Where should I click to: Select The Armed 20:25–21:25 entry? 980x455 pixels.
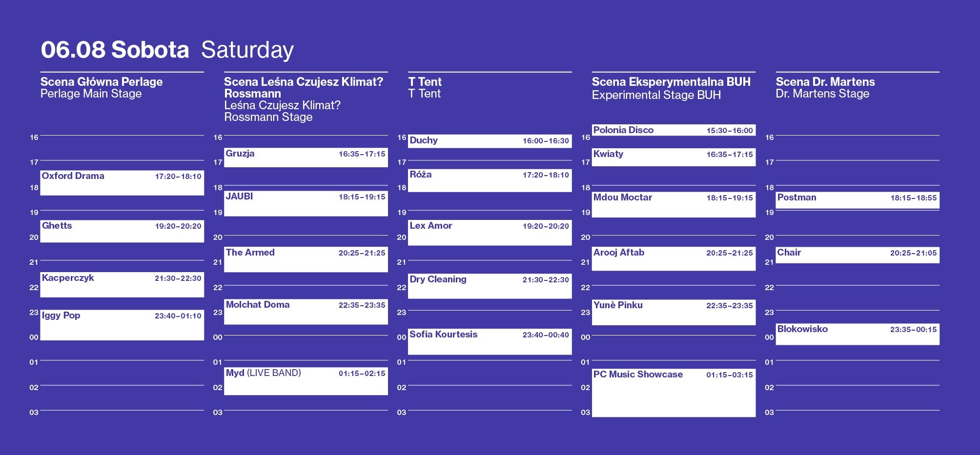306,259
